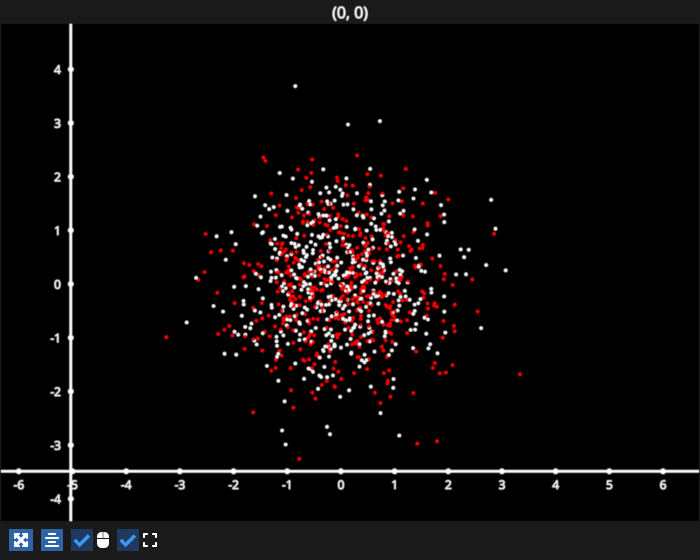Click the x-axis label 3
The height and width of the screenshot is (560, 700).
502,485
